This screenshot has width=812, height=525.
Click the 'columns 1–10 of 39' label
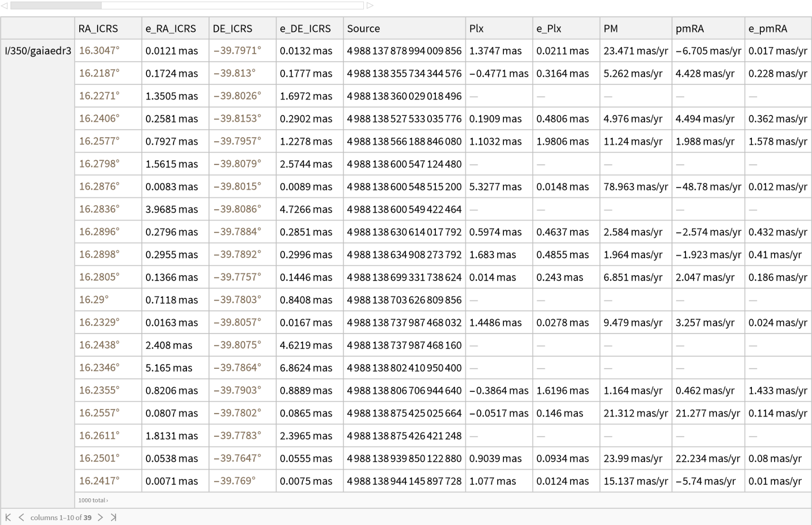(61, 517)
